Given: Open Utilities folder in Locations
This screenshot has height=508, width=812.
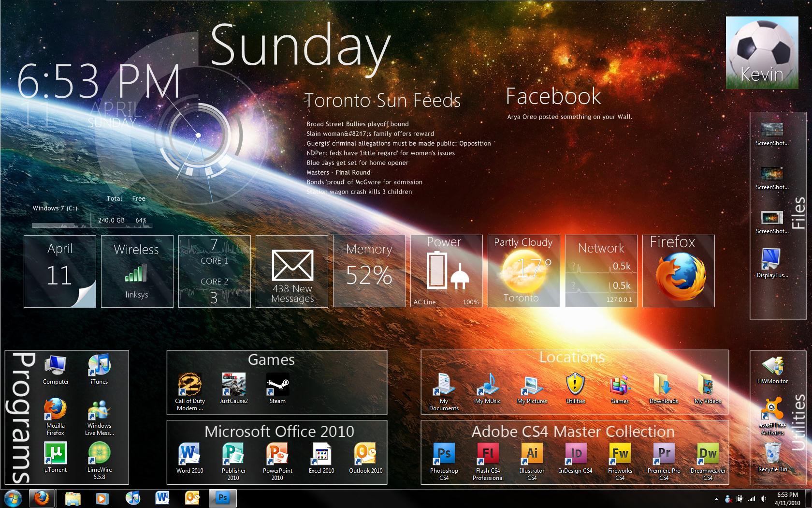Looking at the screenshot, I should pos(576,388).
